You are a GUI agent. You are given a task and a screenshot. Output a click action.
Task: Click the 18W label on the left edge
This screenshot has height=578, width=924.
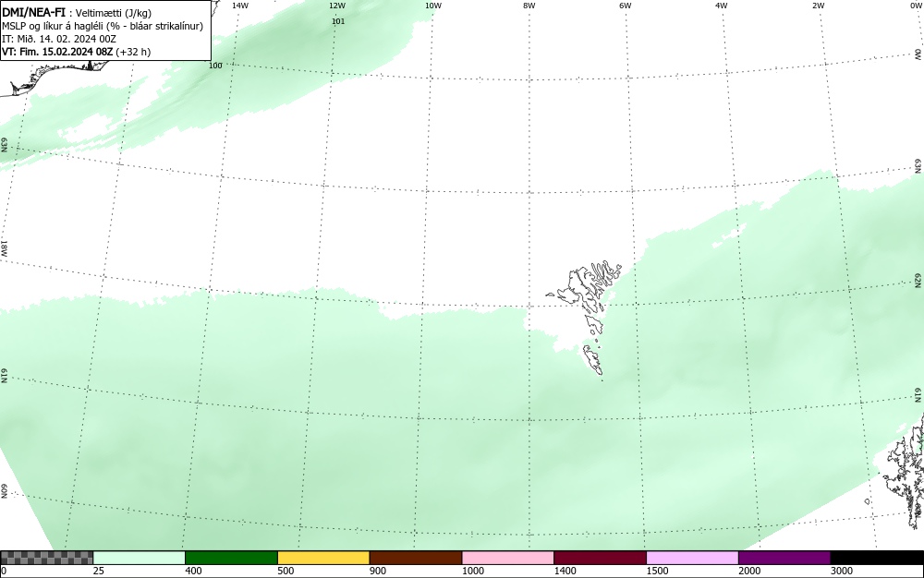(4, 247)
